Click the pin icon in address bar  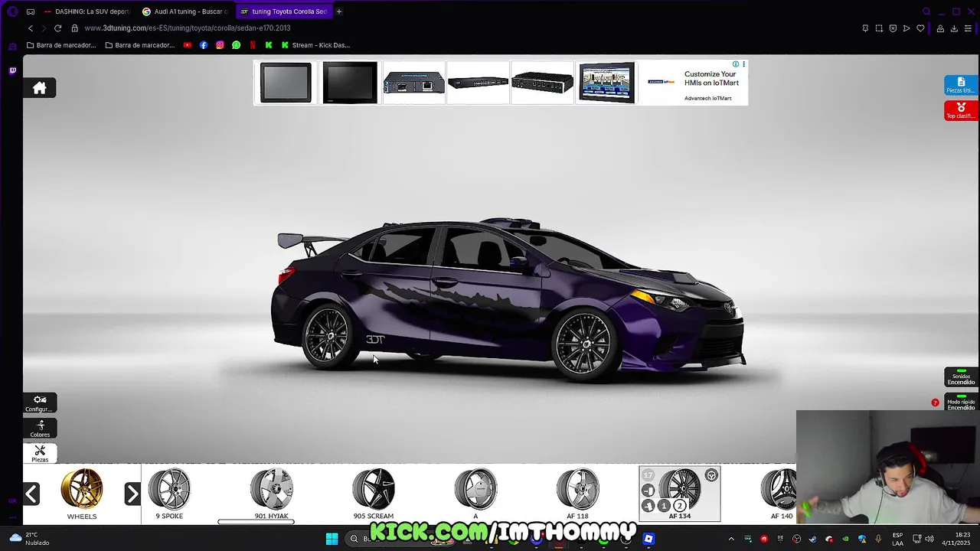[865, 28]
